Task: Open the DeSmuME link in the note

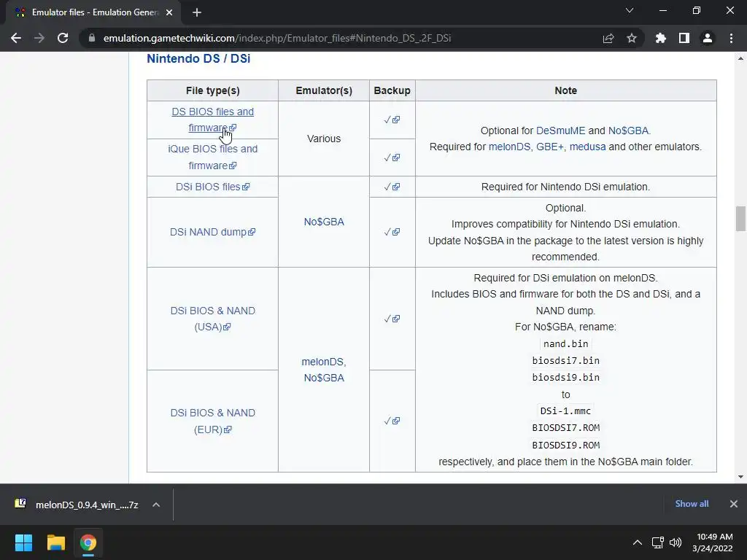Action: pos(560,131)
